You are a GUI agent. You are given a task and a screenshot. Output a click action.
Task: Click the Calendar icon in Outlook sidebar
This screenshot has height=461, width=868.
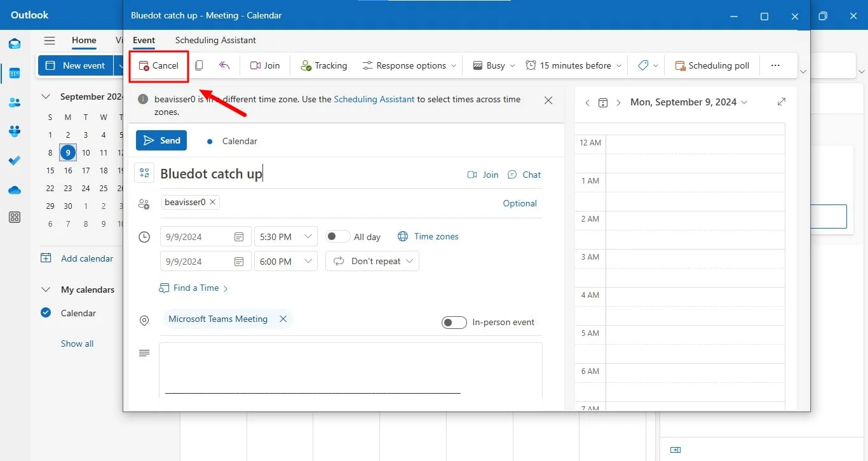(x=15, y=73)
